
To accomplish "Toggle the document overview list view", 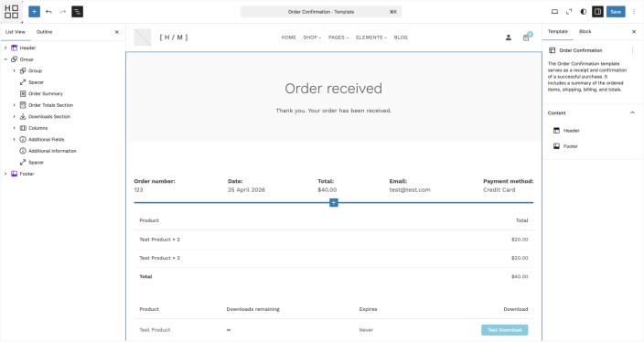I will click(77, 12).
